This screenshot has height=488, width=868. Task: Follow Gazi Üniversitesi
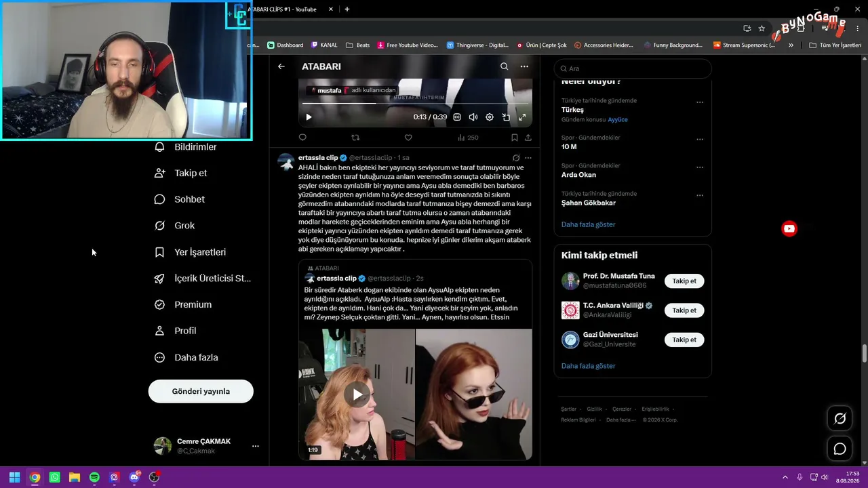coord(684,340)
